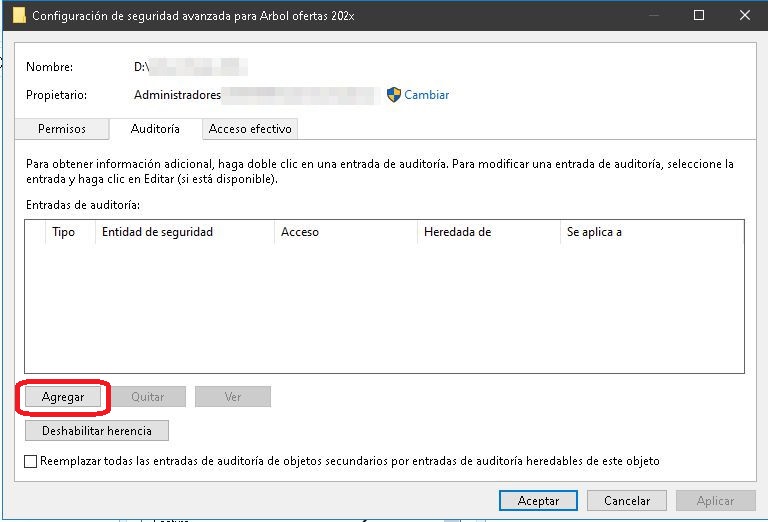Click the Heredada de column header

457,232
